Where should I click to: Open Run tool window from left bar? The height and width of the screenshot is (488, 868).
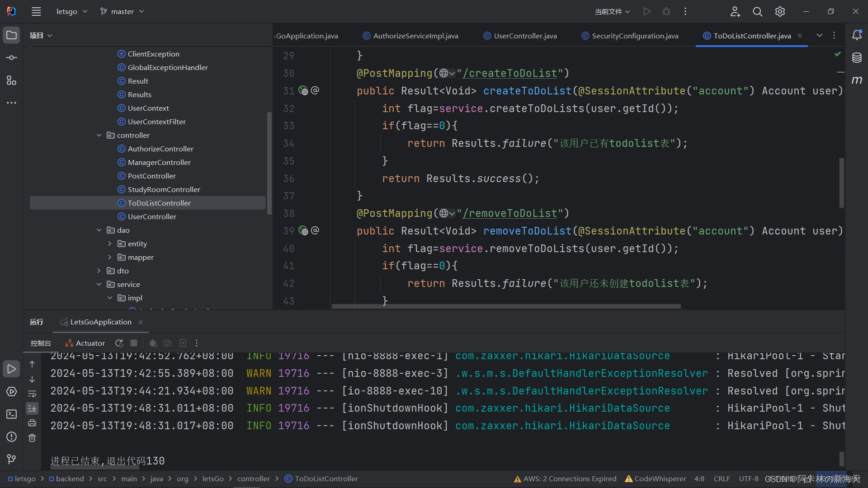point(11,369)
